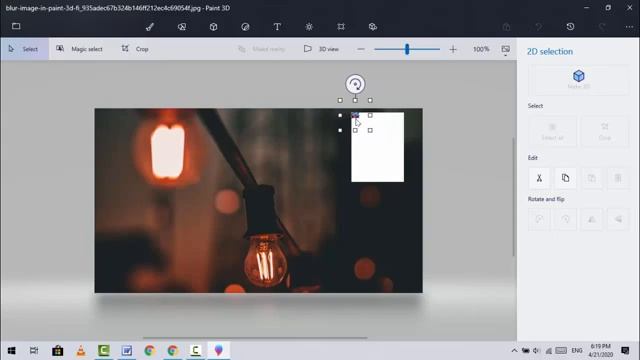Flip selection horizontally
Image resolution: width=640 pixels, height=360 pixels.
tap(591, 219)
